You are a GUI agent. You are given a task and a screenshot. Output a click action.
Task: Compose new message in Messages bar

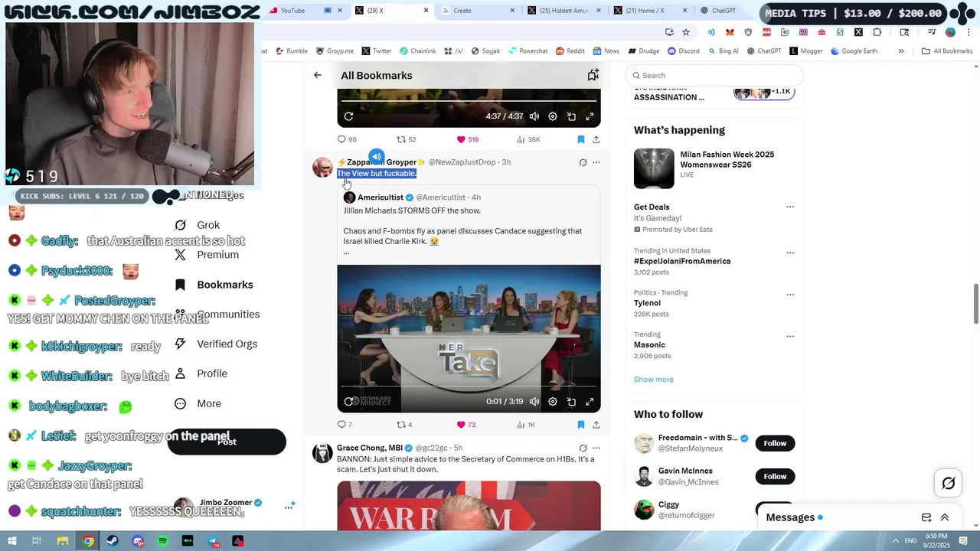point(926,517)
